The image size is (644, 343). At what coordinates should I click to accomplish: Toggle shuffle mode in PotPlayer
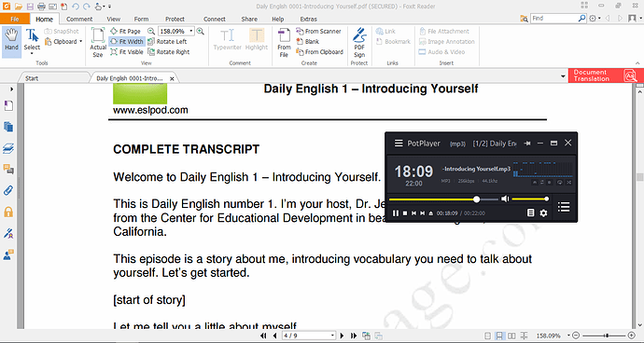tap(568, 182)
